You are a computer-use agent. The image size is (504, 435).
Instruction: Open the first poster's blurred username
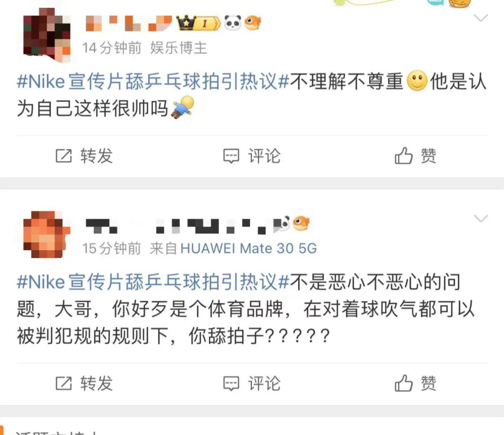pyautogui.click(x=129, y=23)
